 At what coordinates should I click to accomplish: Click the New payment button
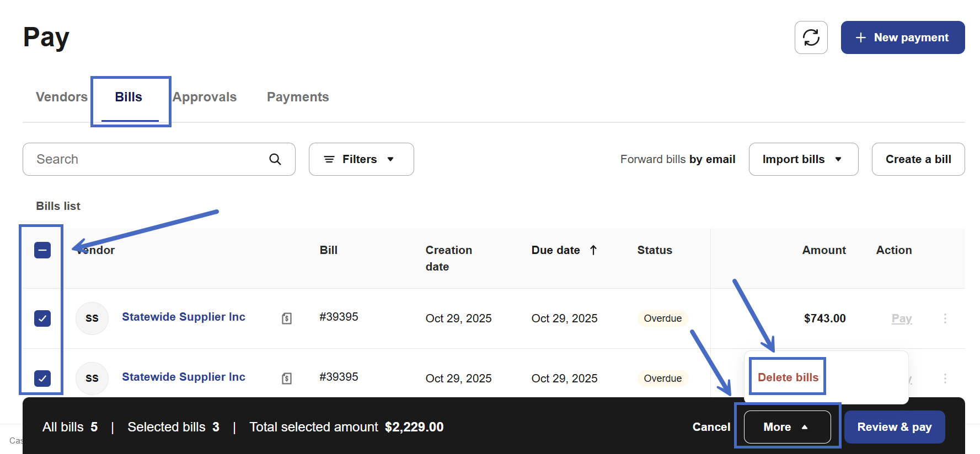902,37
